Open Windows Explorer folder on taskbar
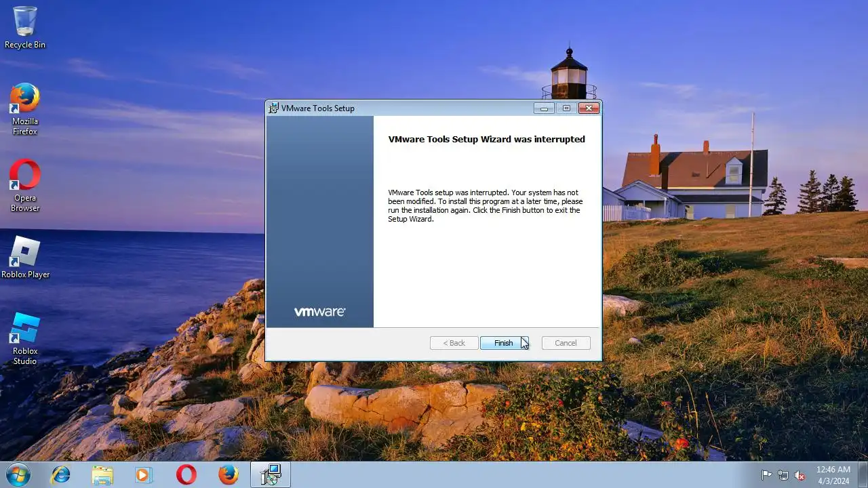Viewport: 868px width, 488px height. tap(102, 474)
